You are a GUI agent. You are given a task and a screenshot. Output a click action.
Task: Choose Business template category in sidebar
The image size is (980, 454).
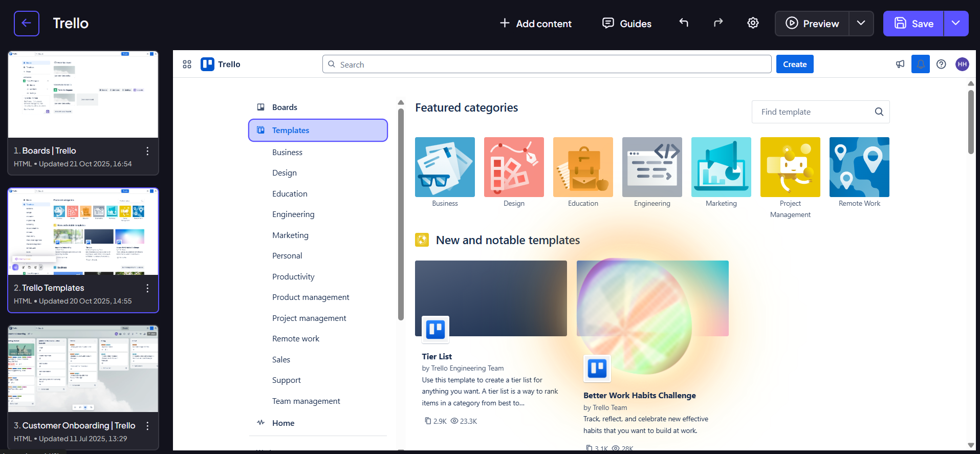(x=287, y=153)
